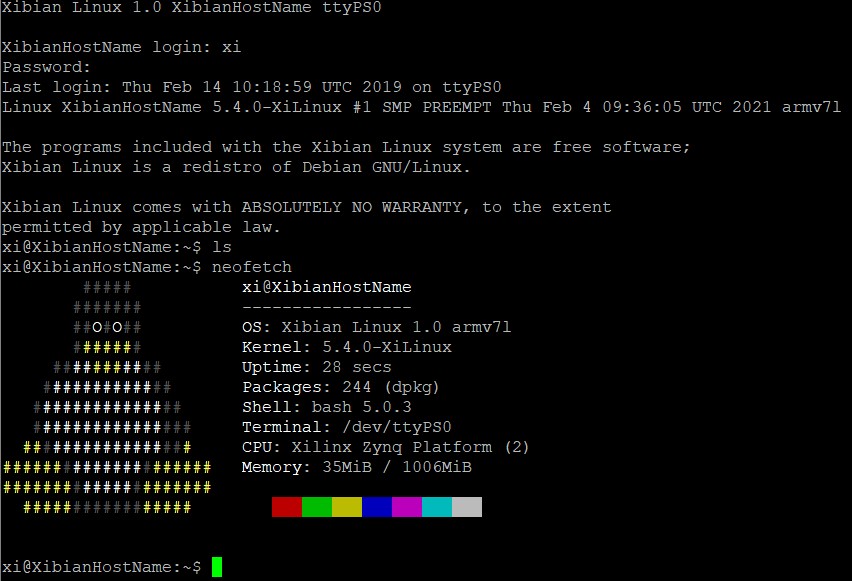852x581 pixels.
Task: Click the 'CPU: Xilinx Zynq Platform (2)' line
Action: 385,447
